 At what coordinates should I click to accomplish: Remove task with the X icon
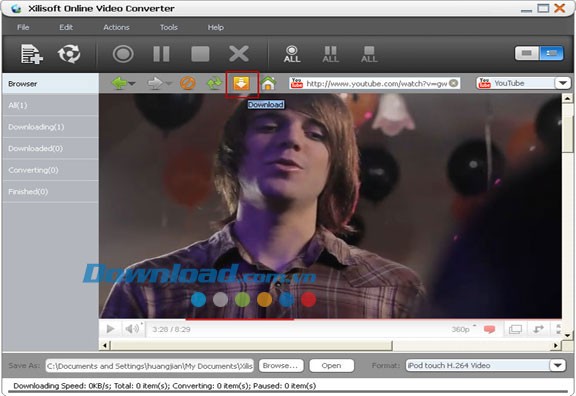(239, 54)
